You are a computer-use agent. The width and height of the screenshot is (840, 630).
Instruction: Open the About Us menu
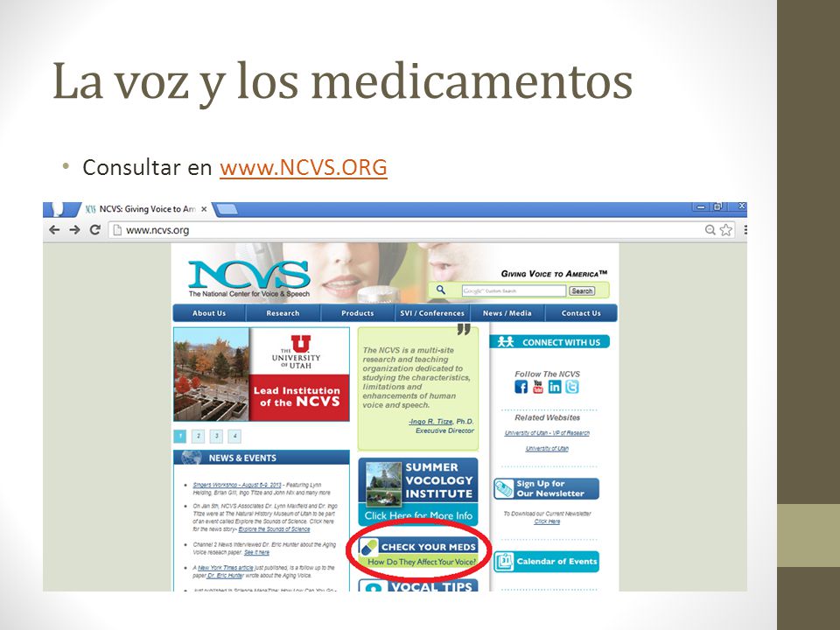click(x=209, y=313)
